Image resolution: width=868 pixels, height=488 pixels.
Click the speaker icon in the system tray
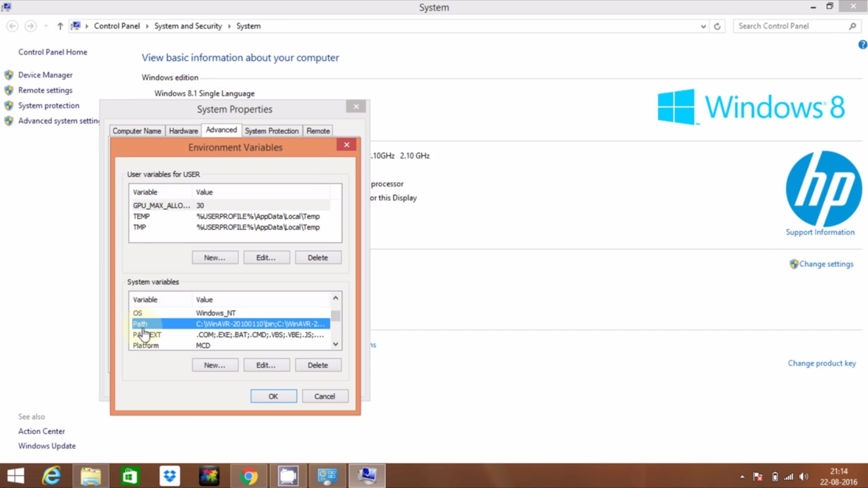tap(804, 476)
